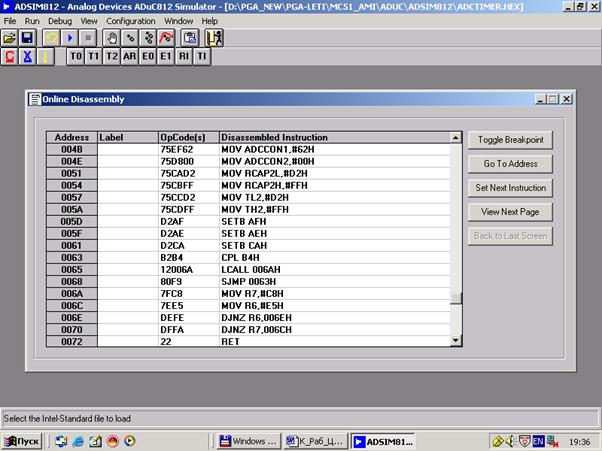Click the open file folder icon
Viewport: 602px width, 451px height.
pyautogui.click(x=10, y=38)
